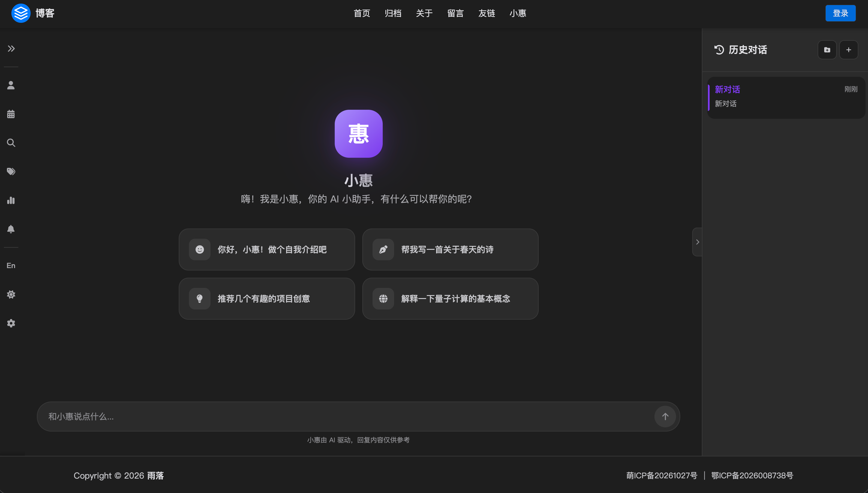Open the statistics bar-chart icon
Image resolution: width=868 pixels, height=493 pixels.
click(11, 200)
